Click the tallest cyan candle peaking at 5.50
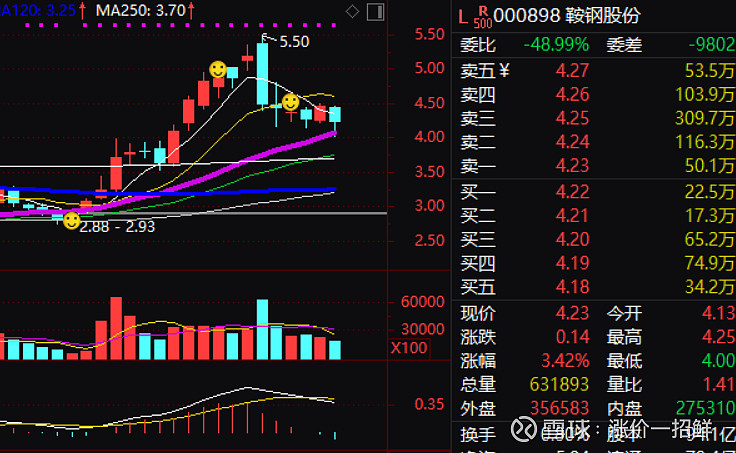 262,74
